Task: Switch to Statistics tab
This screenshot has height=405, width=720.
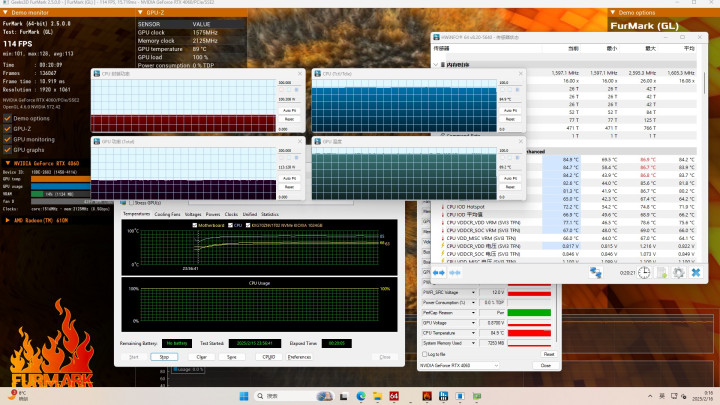Action: [270, 214]
